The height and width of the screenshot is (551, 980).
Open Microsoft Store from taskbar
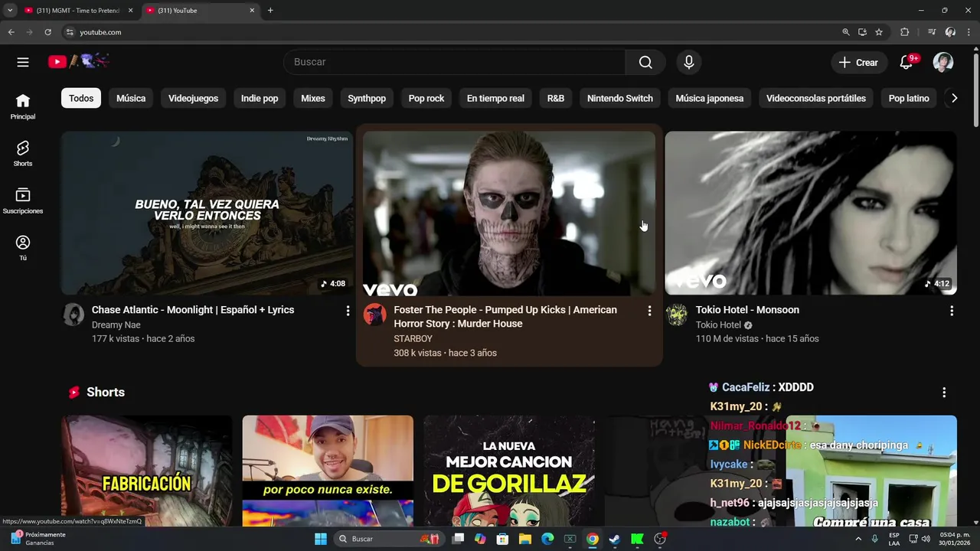click(x=503, y=539)
